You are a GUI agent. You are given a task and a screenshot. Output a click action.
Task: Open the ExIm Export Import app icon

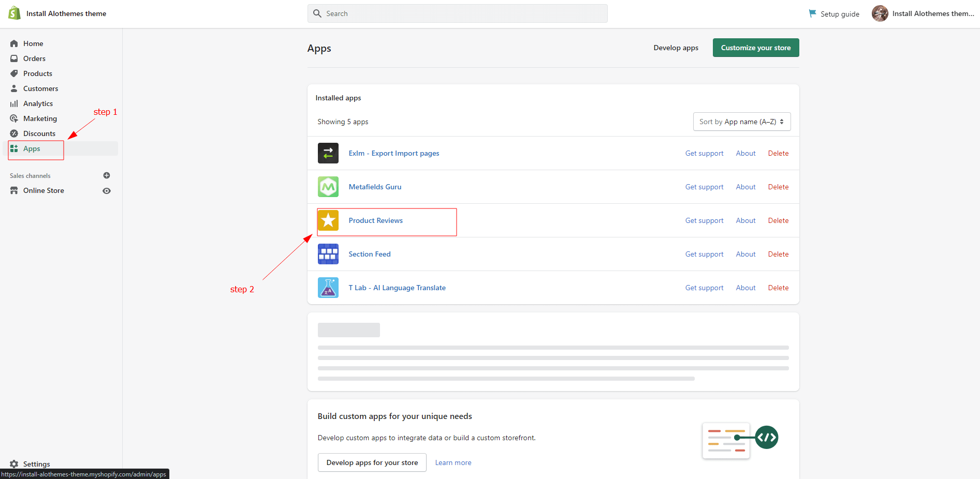[x=328, y=153]
